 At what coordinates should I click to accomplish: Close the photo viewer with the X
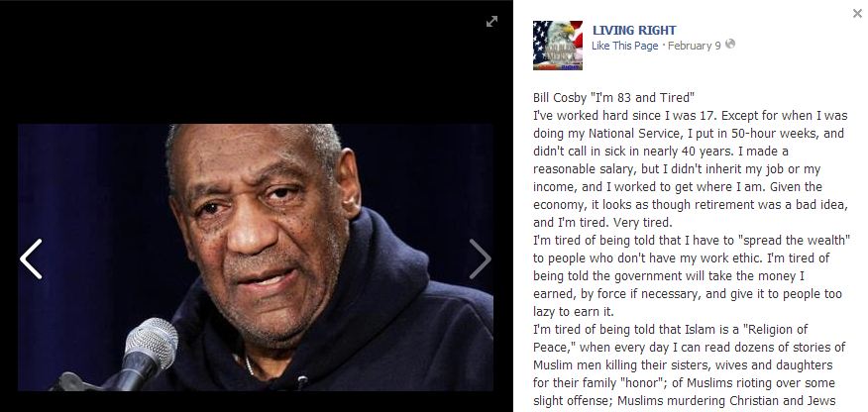[857, 14]
